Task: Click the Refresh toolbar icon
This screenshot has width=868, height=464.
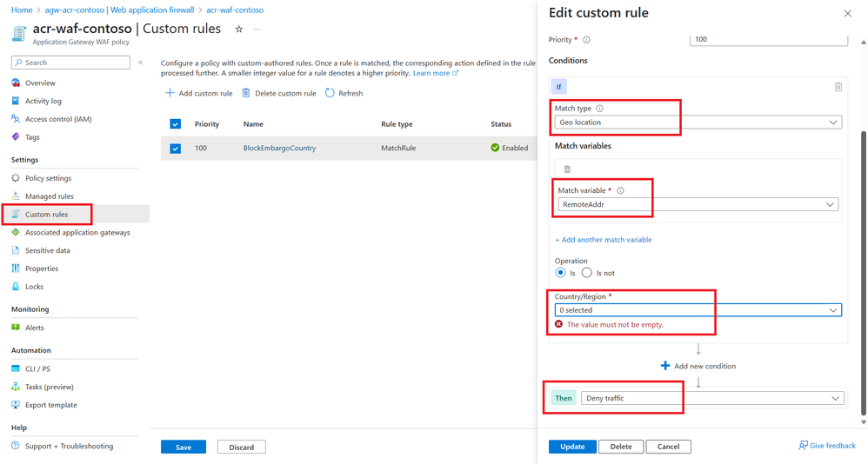Action: tap(331, 93)
